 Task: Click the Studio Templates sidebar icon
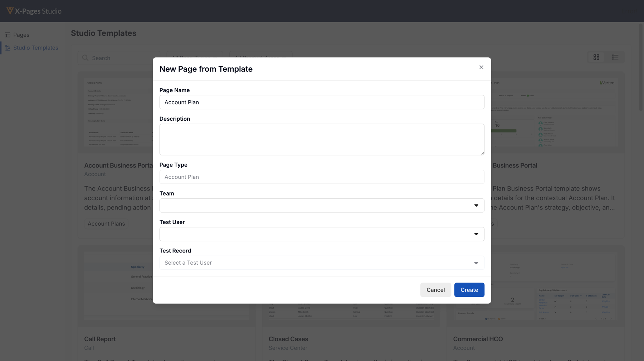coord(8,48)
